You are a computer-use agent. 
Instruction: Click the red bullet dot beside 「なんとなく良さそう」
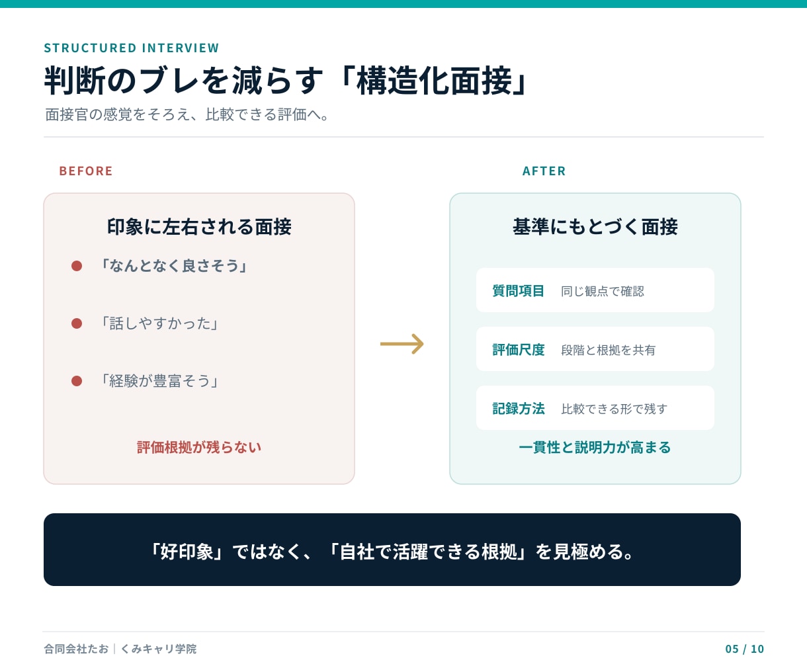[x=77, y=266]
